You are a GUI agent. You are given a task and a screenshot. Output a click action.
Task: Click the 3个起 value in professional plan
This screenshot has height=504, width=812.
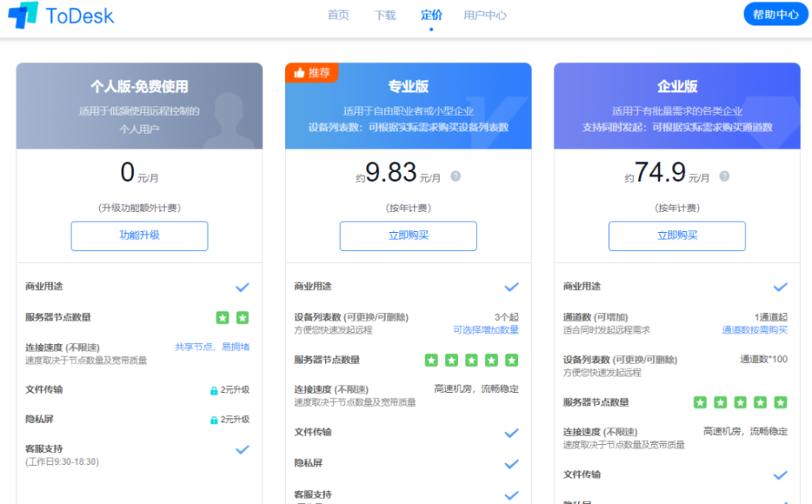(x=507, y=317)
